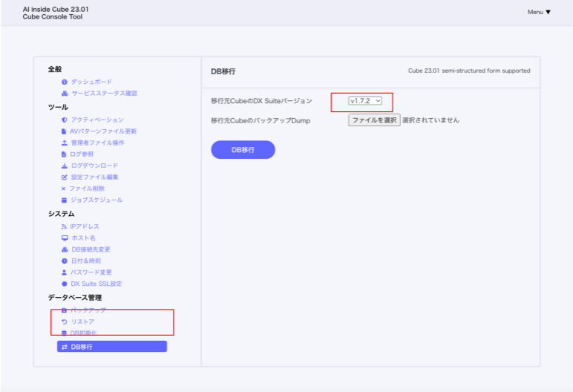Click the アクティベーション shield icon
573x392 pixels.
[65, 120]
